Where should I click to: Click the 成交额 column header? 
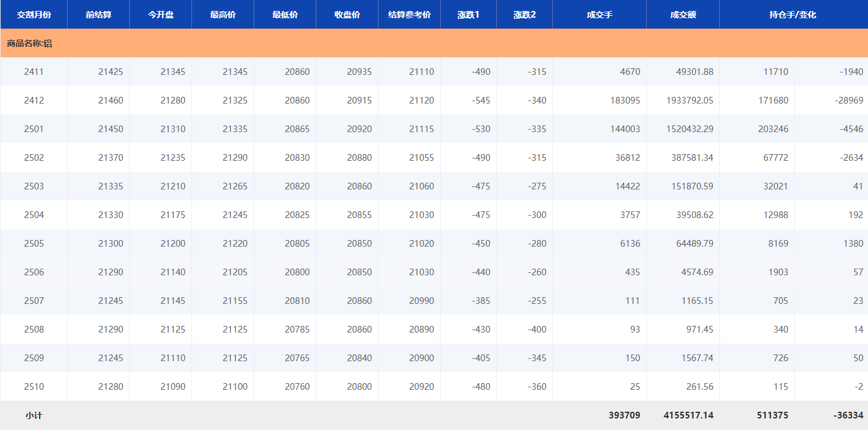coord(683,15)
